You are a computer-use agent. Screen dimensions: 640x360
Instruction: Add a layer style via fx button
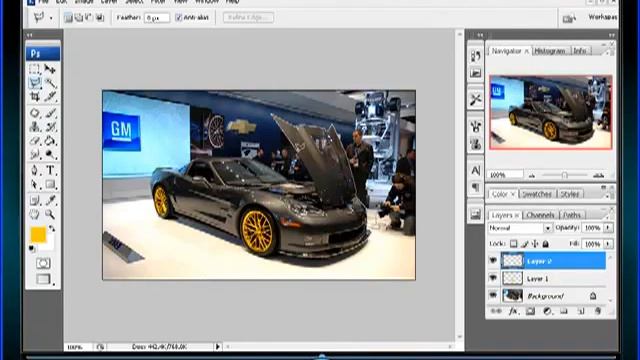click(x=513, y=312)
